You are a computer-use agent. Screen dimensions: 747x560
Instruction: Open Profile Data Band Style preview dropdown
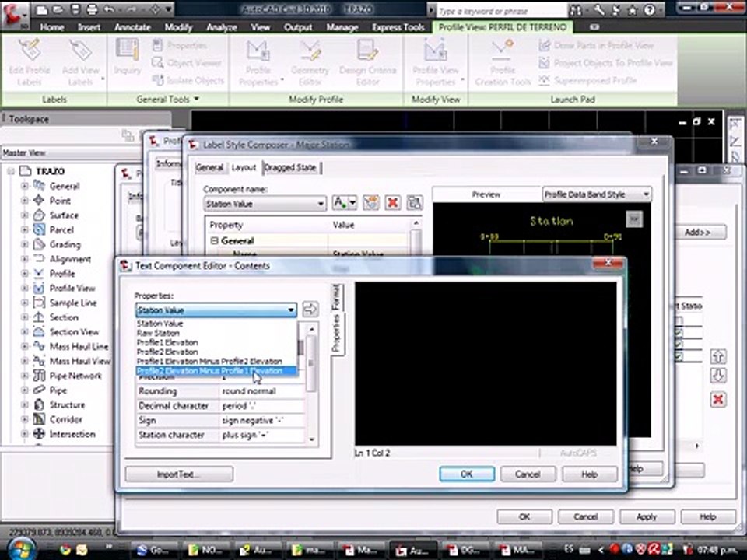597,194
